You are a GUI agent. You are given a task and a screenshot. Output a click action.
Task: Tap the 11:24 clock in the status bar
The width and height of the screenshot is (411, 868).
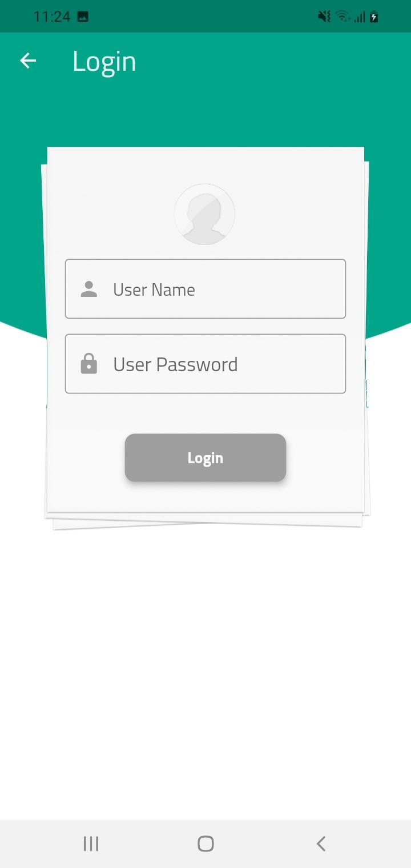point(51,17)
